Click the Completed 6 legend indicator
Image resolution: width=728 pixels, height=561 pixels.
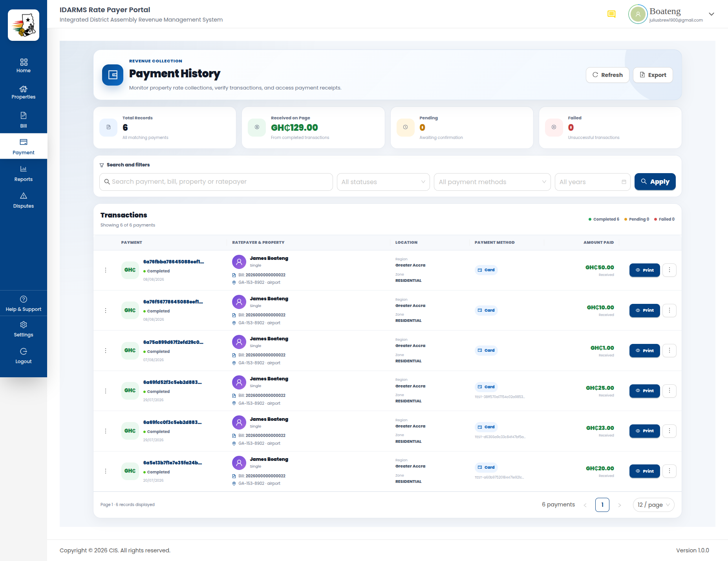coord(604,219)
